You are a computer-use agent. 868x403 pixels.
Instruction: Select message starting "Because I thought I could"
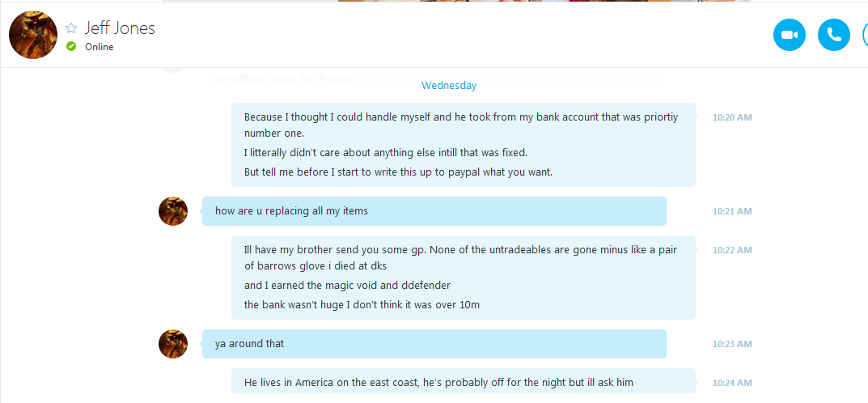(x=464, y=145)
